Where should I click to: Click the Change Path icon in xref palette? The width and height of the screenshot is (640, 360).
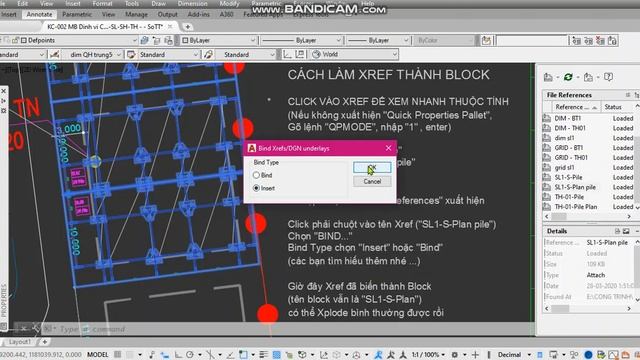(x=588, y=77)
